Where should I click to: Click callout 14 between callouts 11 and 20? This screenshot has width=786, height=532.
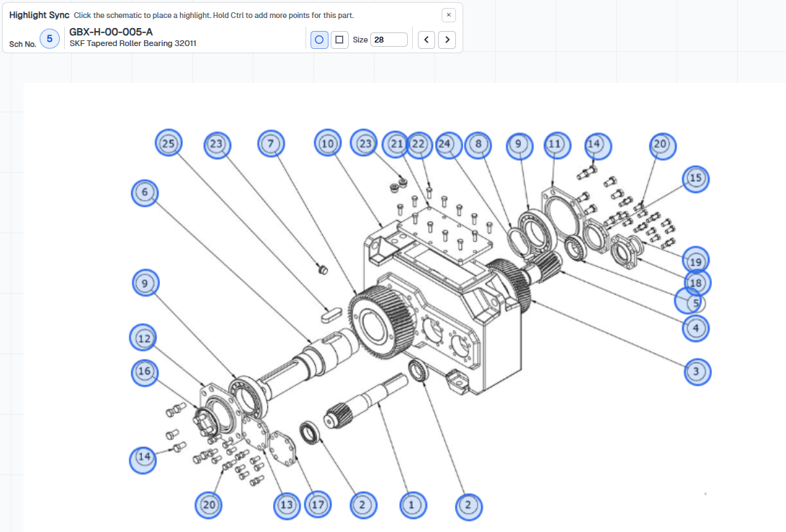[598, 145]
